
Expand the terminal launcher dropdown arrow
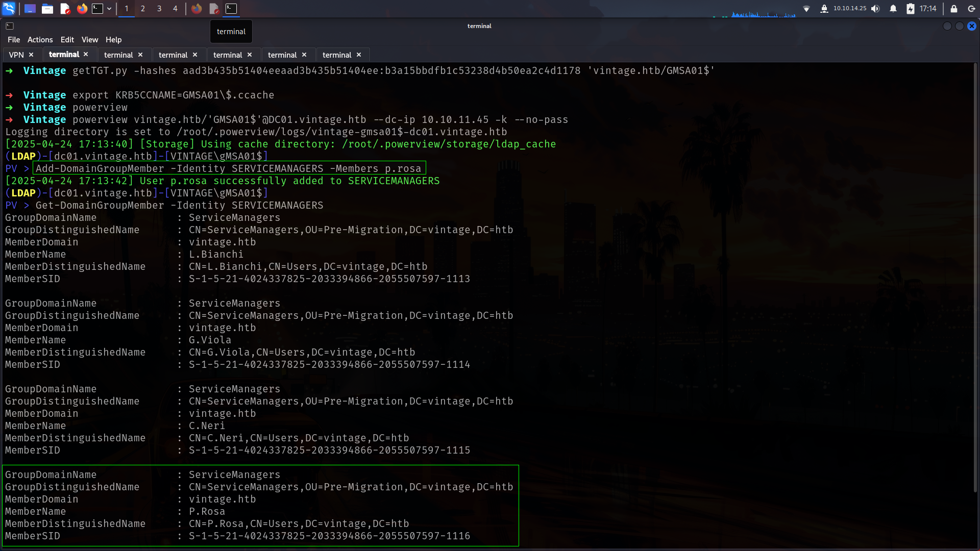[109, 8]
